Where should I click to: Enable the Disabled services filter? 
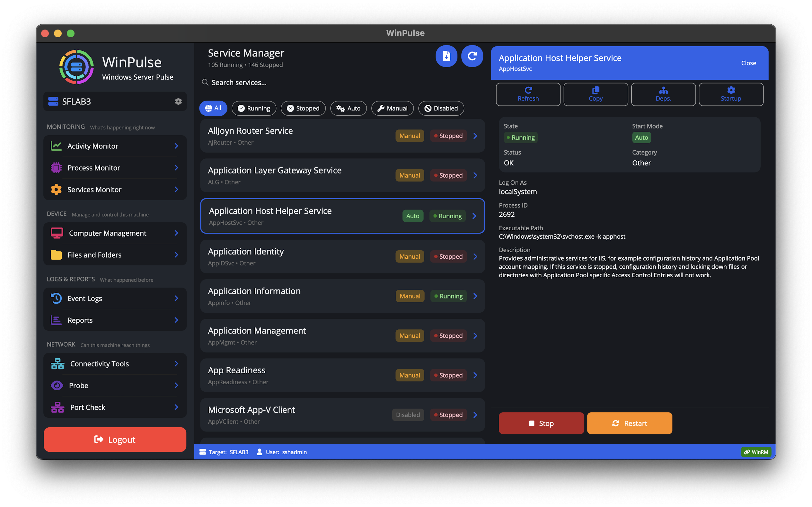(441, 108)
